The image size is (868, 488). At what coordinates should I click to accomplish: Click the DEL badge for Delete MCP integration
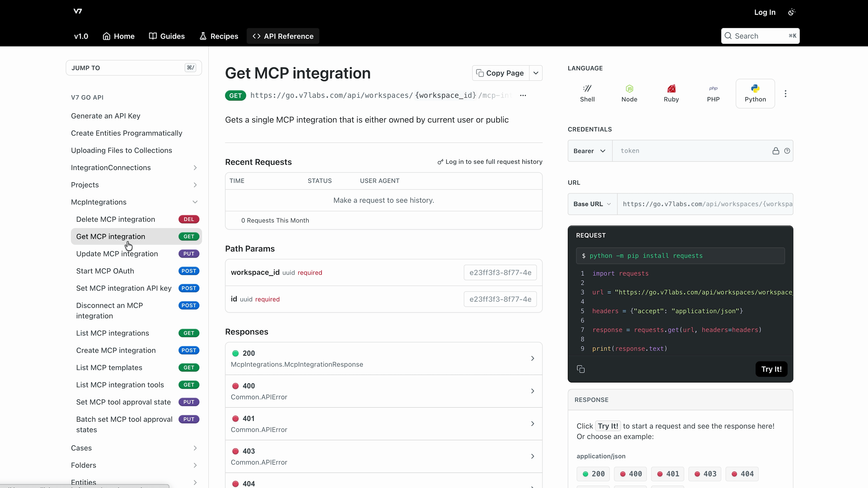(189, 219)
